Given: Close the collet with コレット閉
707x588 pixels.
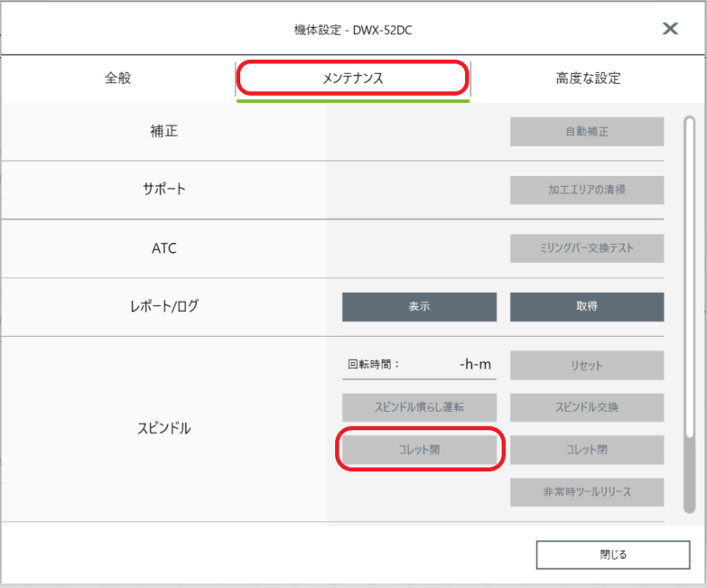Looking at the screenshot, I should [x=587, y=450].
